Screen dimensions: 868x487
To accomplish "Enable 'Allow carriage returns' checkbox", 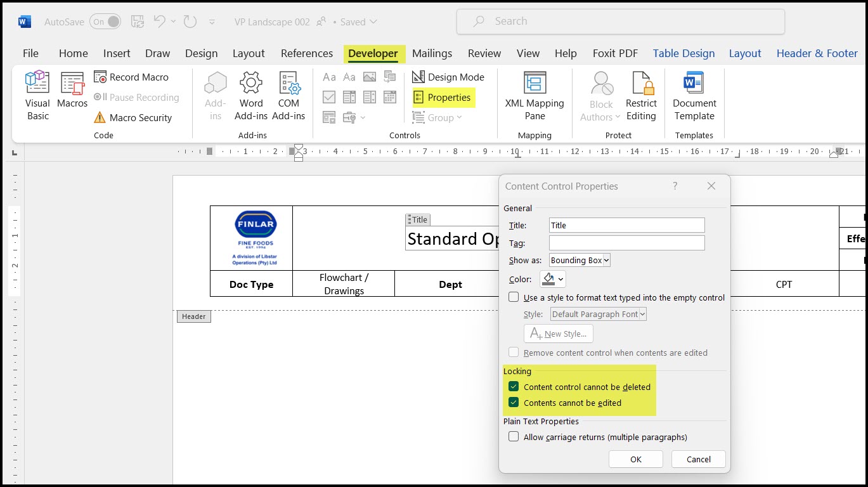I will click(514, 437).
